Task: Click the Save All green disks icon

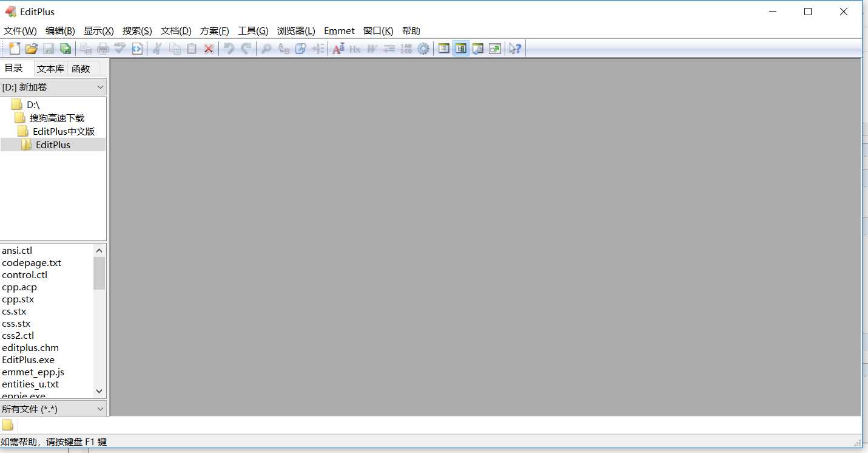Action: tap(66, 49)
